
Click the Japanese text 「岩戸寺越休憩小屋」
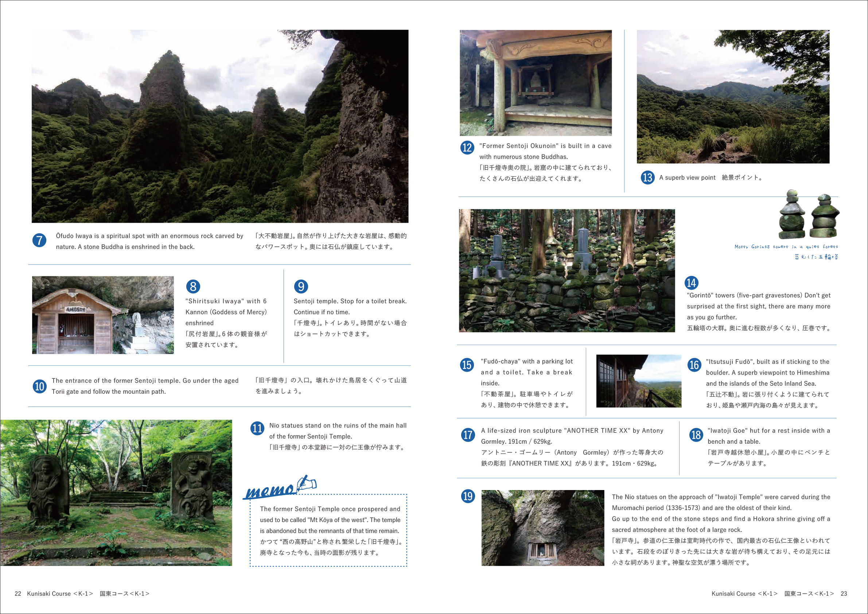738,452
